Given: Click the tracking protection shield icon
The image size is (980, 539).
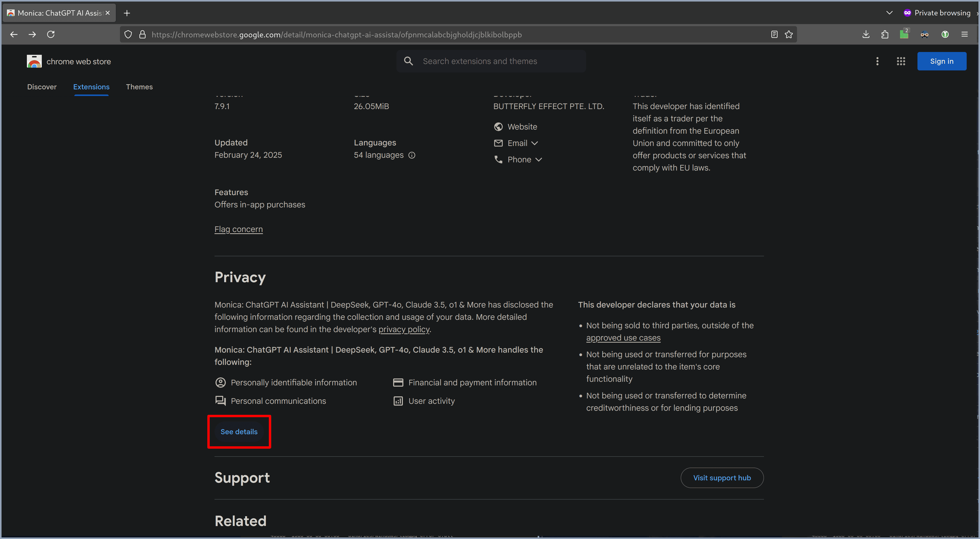Looking at the screenshot, I should point(128,35).
